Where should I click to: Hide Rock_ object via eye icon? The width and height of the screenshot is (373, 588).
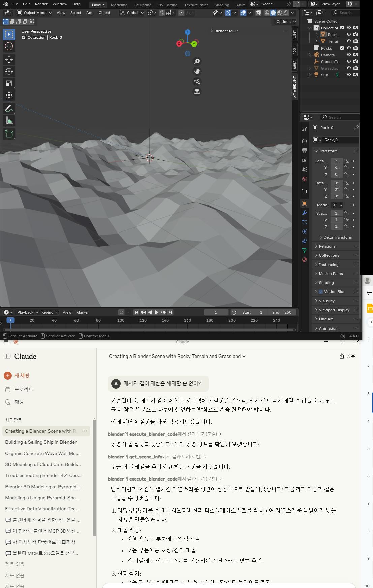349,34
